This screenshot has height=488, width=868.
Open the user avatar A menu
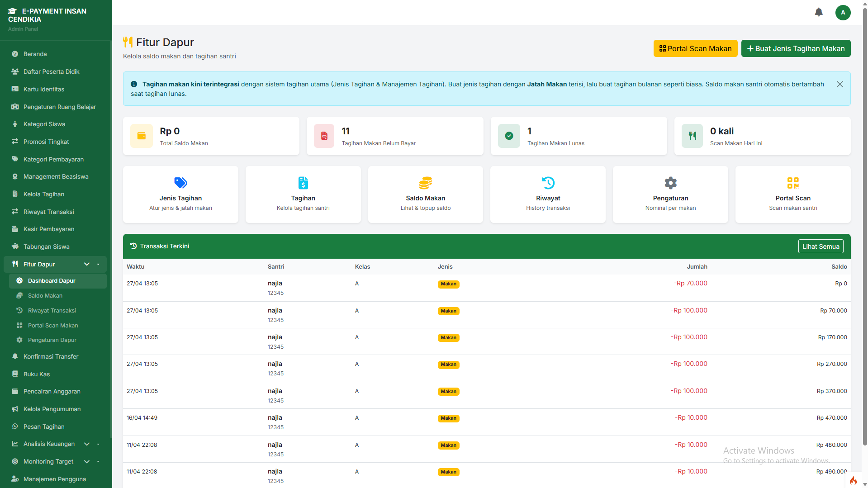pos(843,12)
